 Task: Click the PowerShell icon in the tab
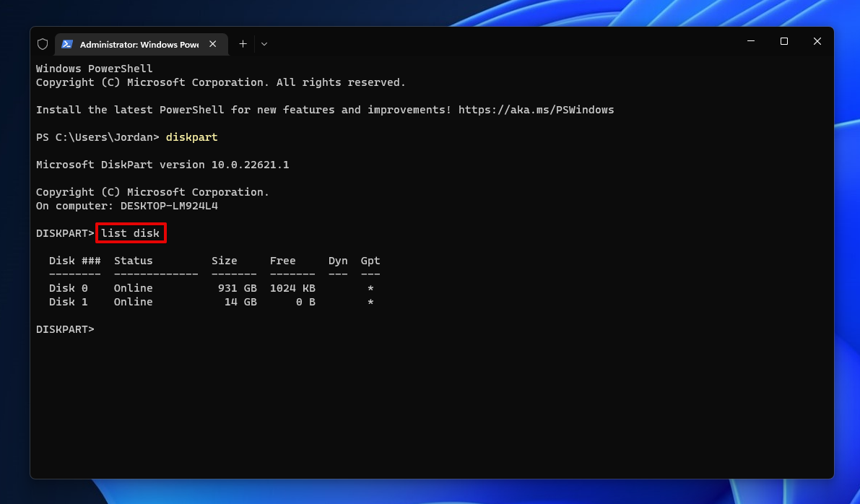click(x=67, y=44)
